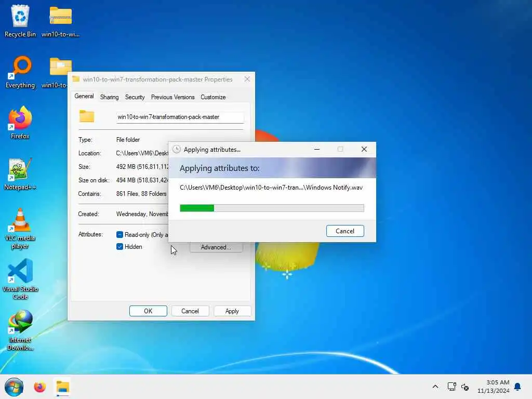Uncheck the Hidden attribute checkbox

tap(119, 247)
